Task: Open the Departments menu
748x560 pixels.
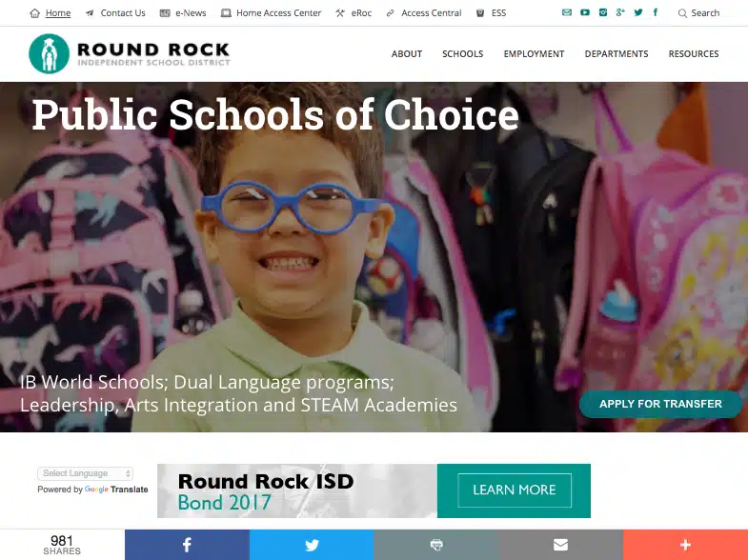Action: [x=617, y=54]
